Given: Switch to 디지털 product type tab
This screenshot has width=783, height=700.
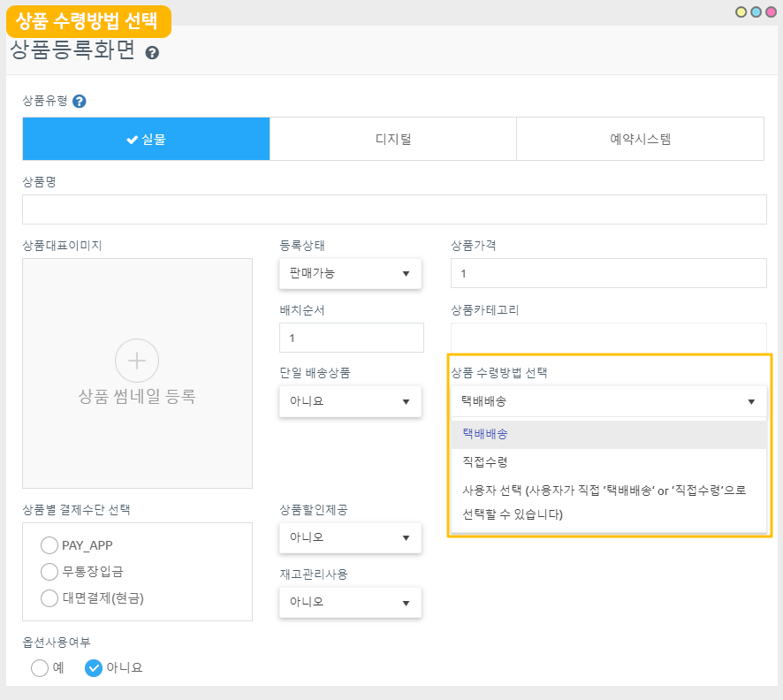Looking at the screenshot, I should pyautogui.click(x=392, y=139).
